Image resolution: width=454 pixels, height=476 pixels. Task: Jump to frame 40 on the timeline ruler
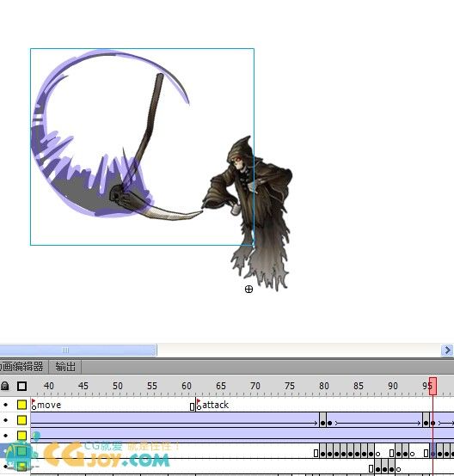point(49,386)
